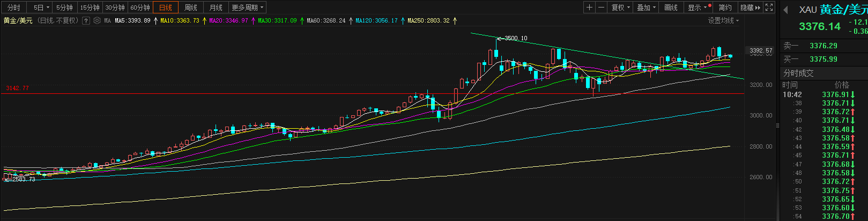Click the 3000.00 axis label
This screenshot has width=868, height=221.
[761, 115]
